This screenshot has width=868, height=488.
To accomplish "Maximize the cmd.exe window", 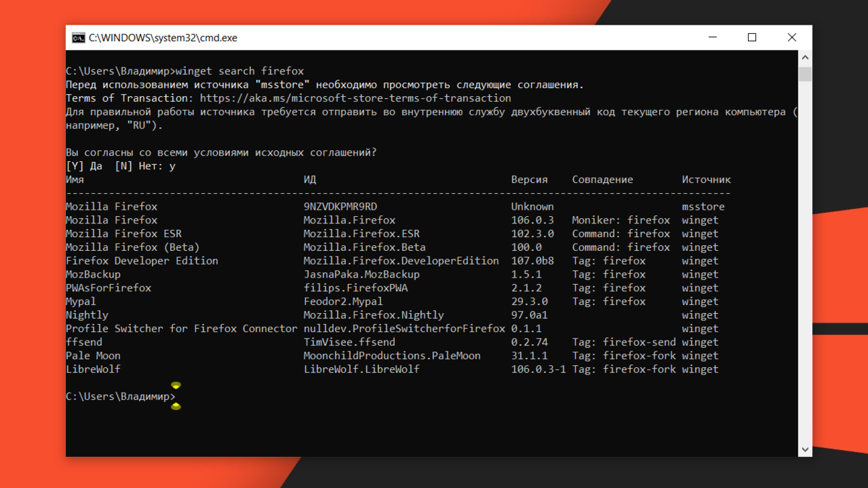I will (752, 38).
